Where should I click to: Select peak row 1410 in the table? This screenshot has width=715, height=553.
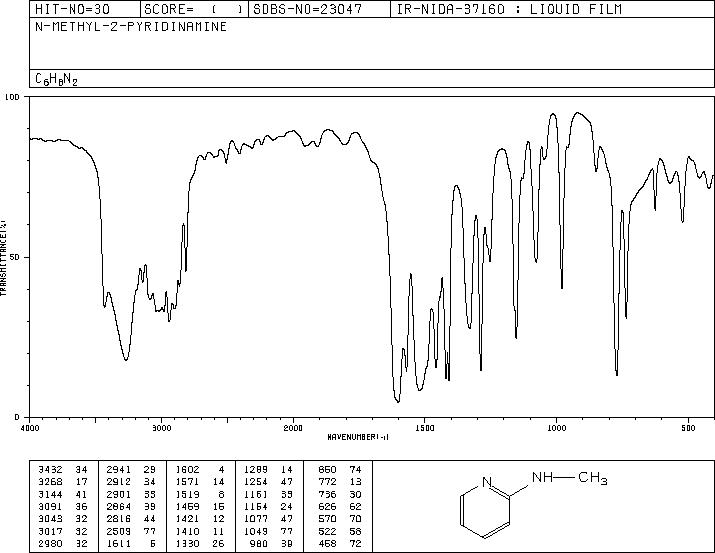pyautogui.click(x=200, y=531)
